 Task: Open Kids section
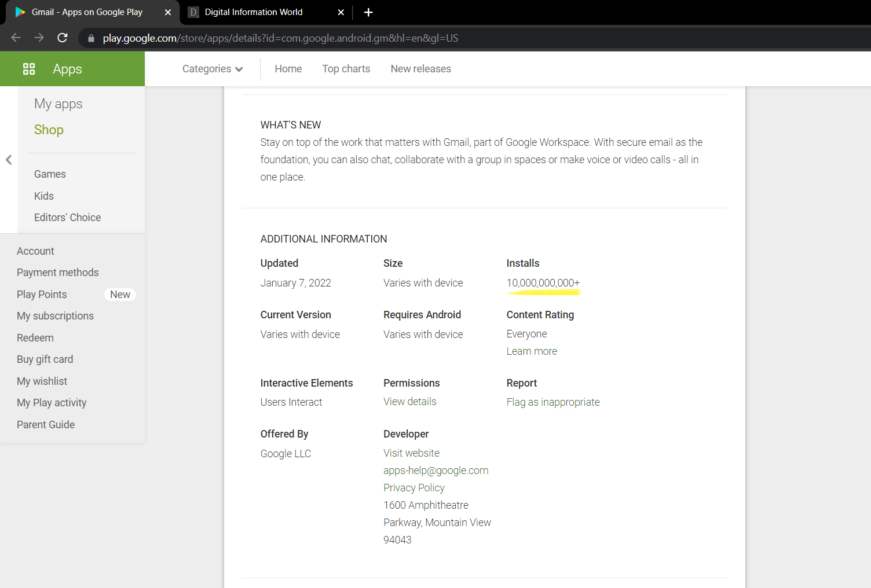coord(44,196)
